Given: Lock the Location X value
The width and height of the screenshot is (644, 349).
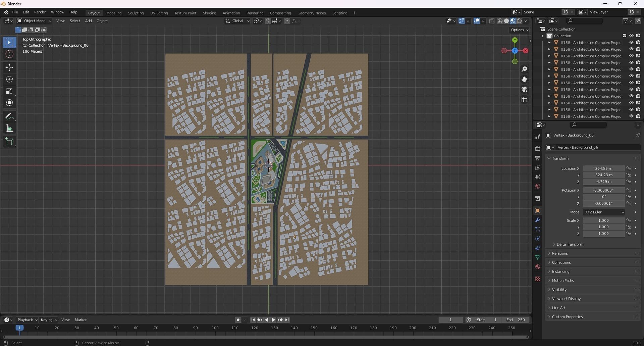Looking at the screenshot, I should pyautogui.click(x=629, y=168).
